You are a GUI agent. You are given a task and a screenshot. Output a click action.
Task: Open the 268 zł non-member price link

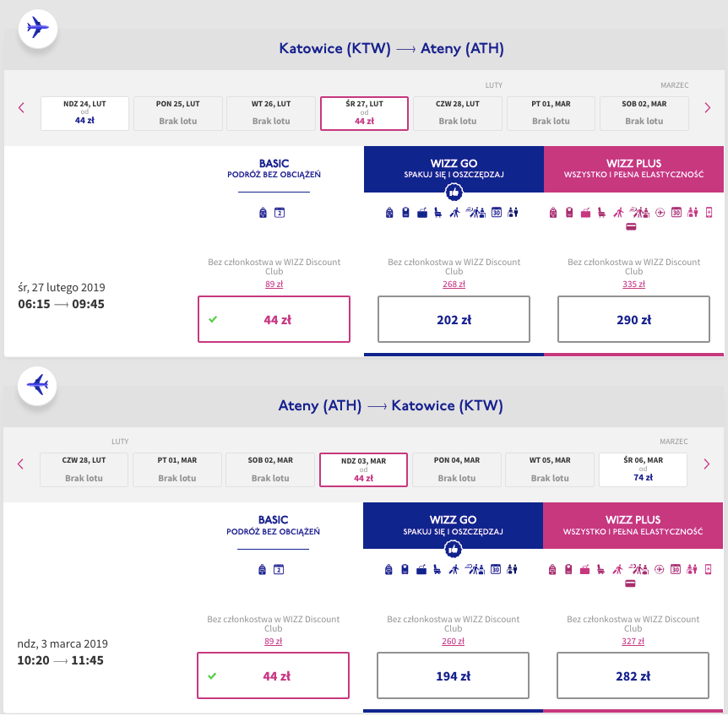point(454,285)
